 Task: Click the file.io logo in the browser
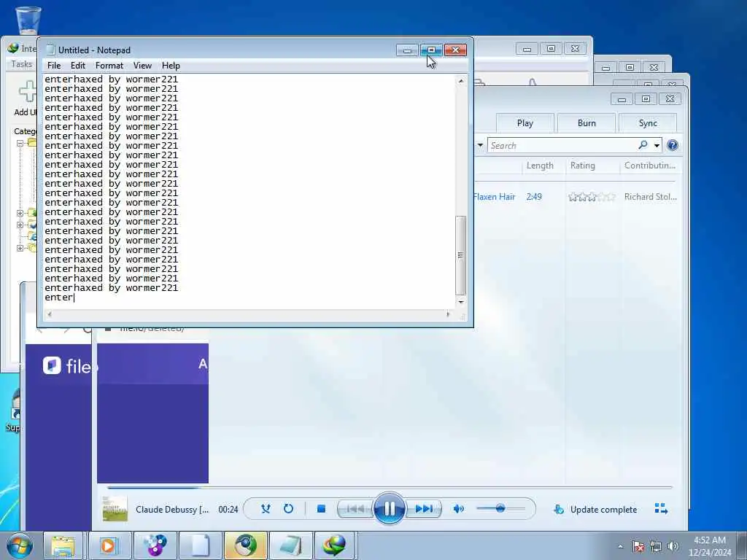click(67, 366)
